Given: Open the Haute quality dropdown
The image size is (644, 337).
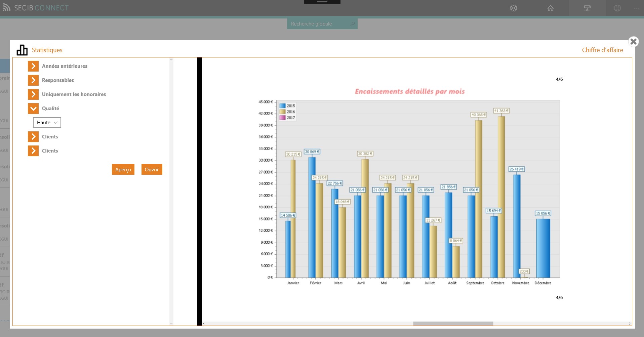Looking at the screenshot, I should 47,123.
